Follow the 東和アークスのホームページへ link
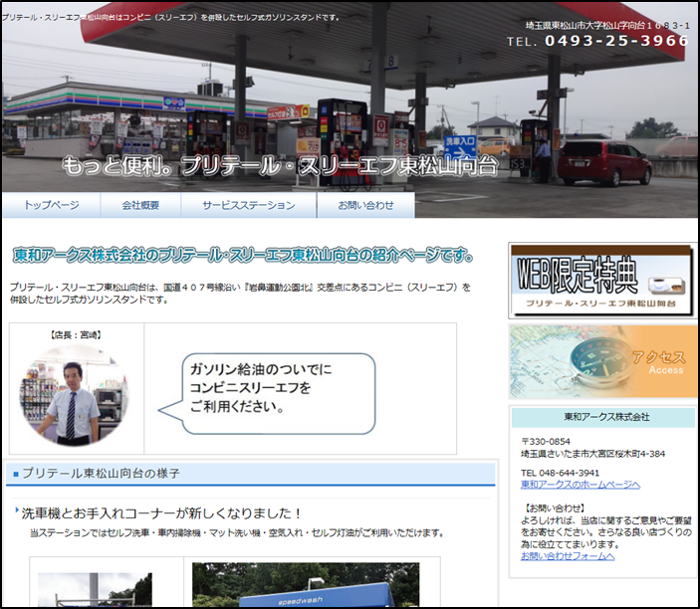This screenshot has width=700, height=609. 580,485
